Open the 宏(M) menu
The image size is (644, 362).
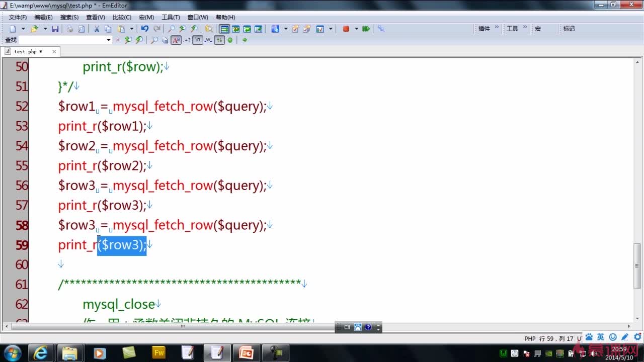tap(146, 17)
